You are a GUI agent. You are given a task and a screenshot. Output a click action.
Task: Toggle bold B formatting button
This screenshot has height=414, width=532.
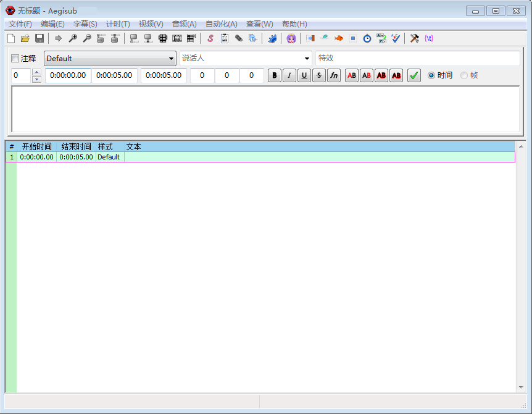[275, 75]
